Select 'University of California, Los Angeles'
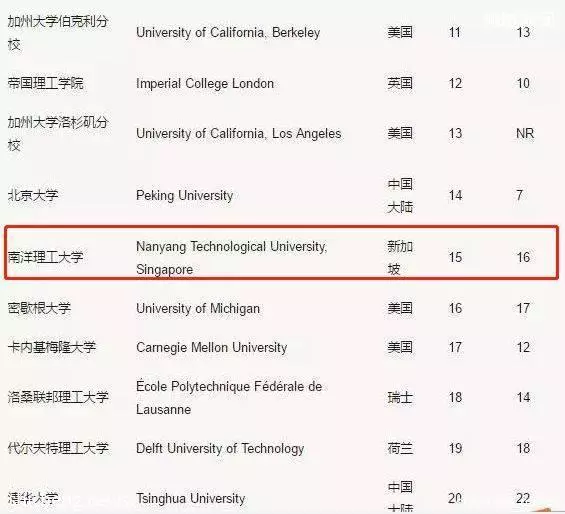The width and height of the screenshot is (565, 514). point(239,133)
